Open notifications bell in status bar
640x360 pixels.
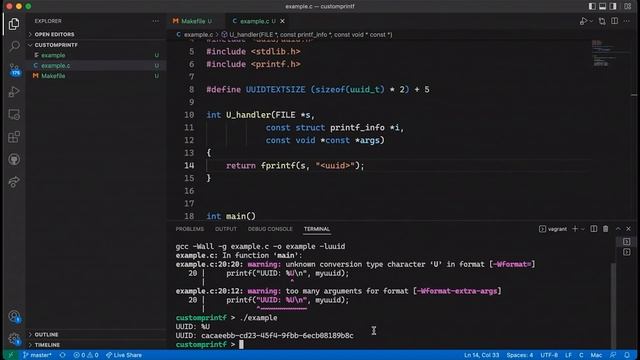click(x=627, y=355)
